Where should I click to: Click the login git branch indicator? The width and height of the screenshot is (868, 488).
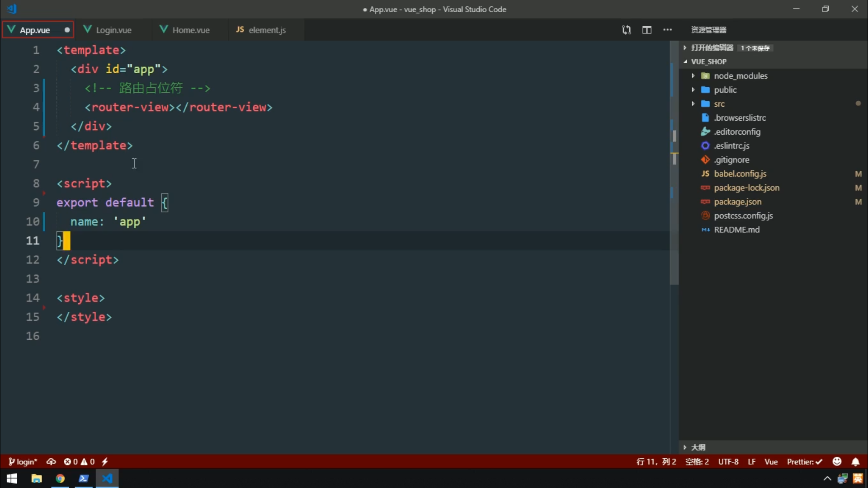click(x=23, y=461)
